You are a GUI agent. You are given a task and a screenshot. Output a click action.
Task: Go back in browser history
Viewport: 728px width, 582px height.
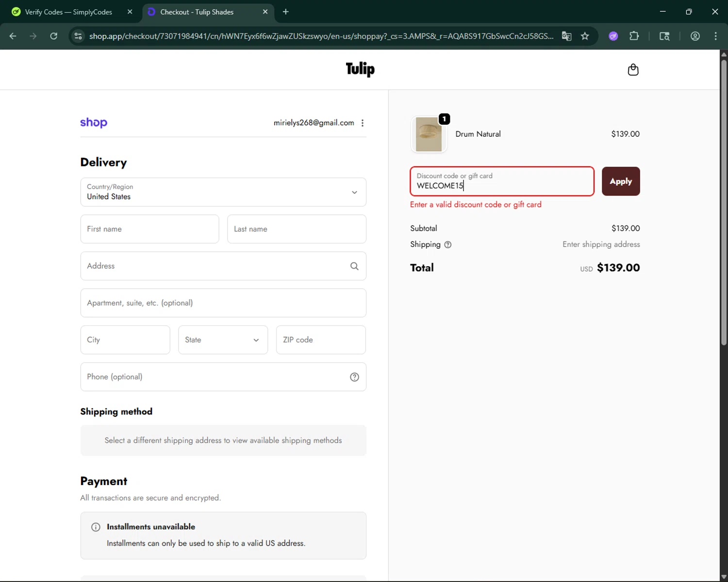point(13,36)
